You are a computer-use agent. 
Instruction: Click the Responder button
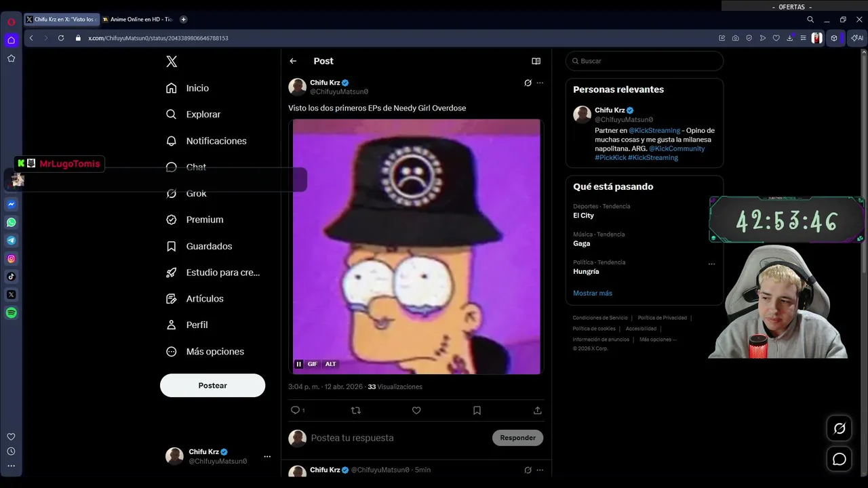pos(517,438)
